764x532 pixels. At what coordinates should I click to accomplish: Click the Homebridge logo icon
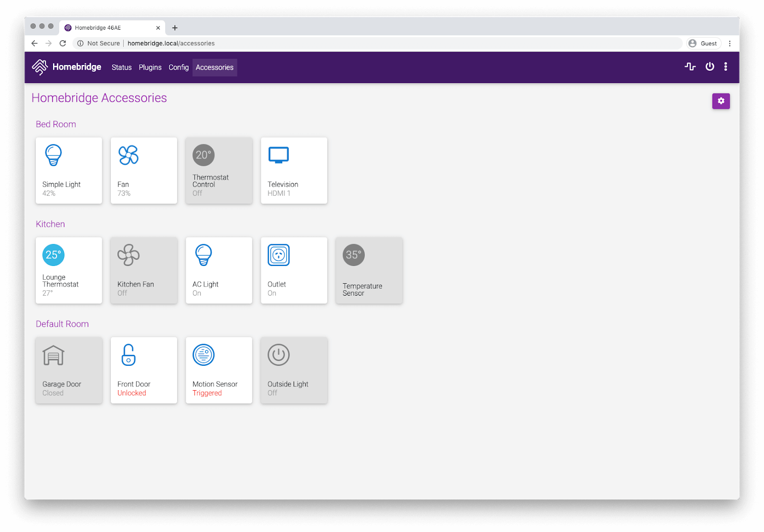pos(40,67)
